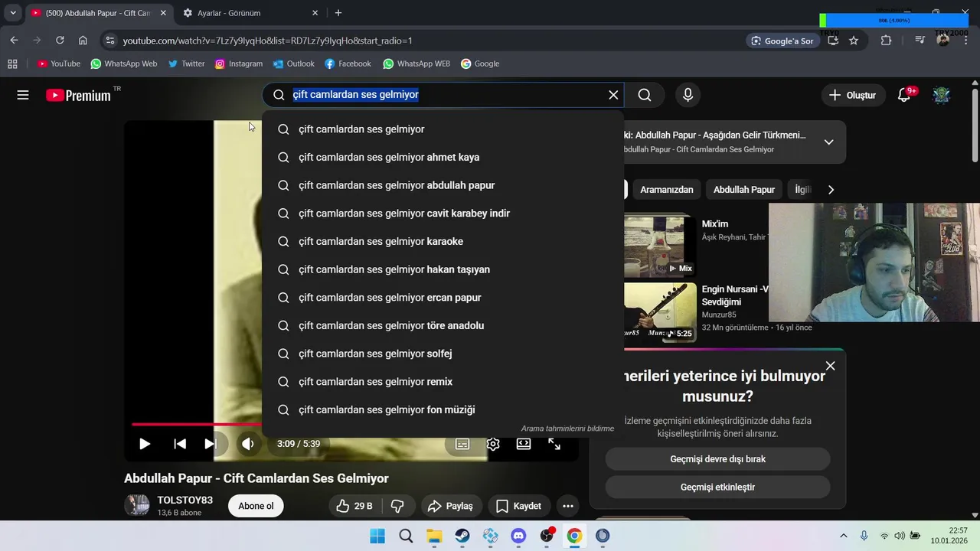The width and height of the screenshot is (980, 551).
Task: Select first suggestion 'çift camlardan ses gelmiyor'
Action: pos(443,129)
